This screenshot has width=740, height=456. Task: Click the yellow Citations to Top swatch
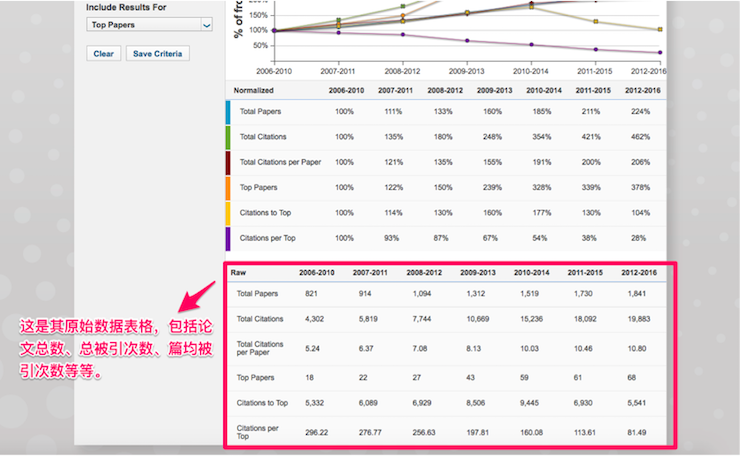click(x=229, y=213)
